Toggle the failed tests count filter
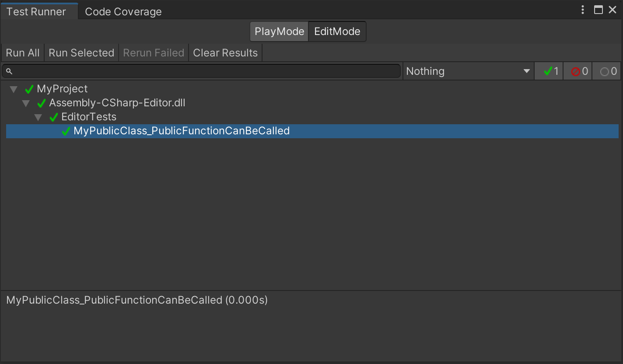623x364 pixels. coord(577,71)
